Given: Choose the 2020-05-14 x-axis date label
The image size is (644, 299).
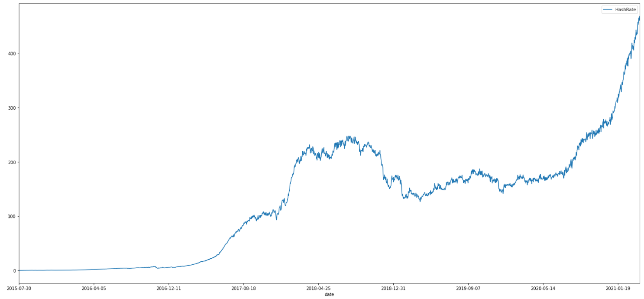Looking at the screenshot, I should [543, 288].
